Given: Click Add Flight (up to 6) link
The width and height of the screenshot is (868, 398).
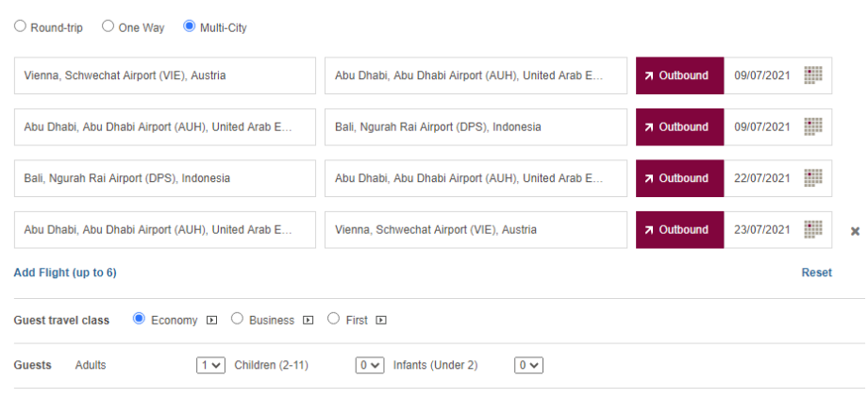Looking at the screenshot, I should click(65, 273).
